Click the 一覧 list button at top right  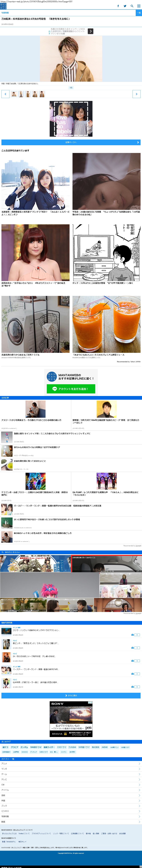tap(139, 13)
